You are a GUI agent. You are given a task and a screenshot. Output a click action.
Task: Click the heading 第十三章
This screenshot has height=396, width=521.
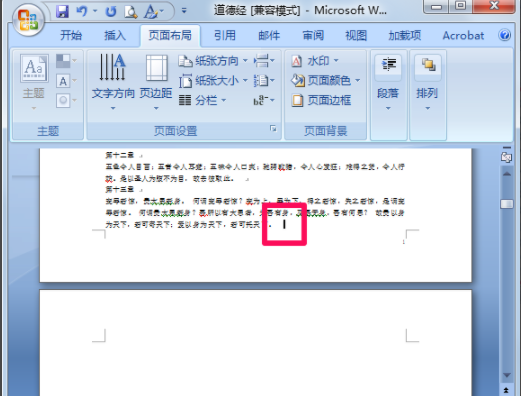pyautogui.click(x=120, y=189)
